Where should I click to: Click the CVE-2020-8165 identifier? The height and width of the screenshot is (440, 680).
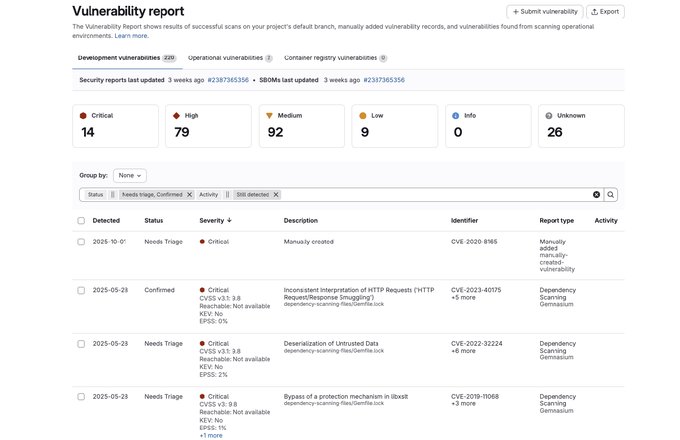point(474,242)
